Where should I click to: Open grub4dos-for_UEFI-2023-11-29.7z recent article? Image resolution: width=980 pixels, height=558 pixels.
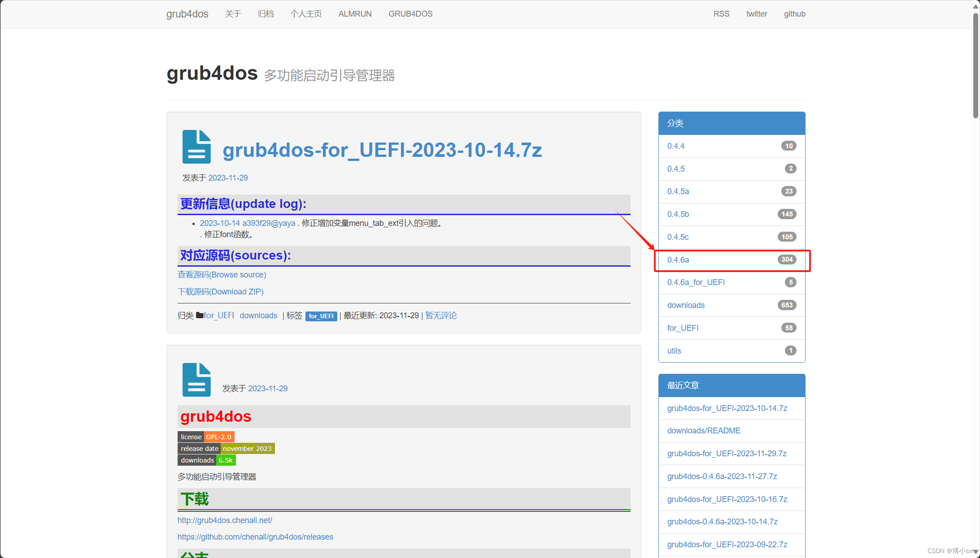coord(726,454)
